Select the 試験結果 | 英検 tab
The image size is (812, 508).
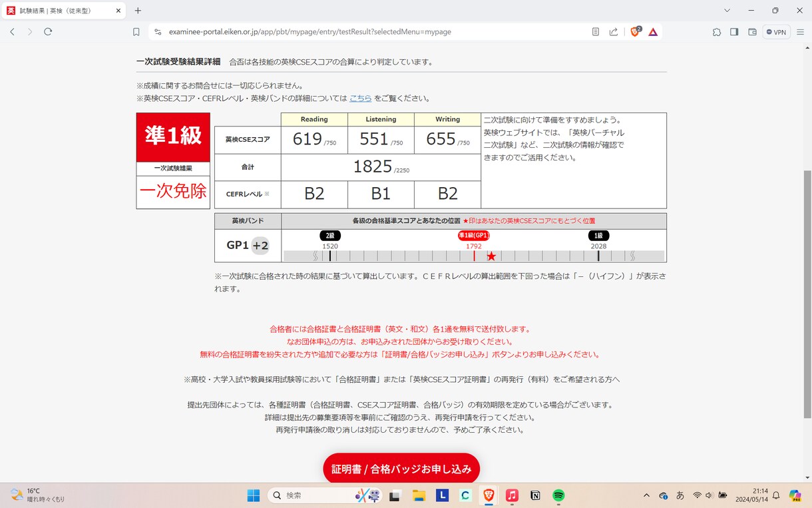65,11
